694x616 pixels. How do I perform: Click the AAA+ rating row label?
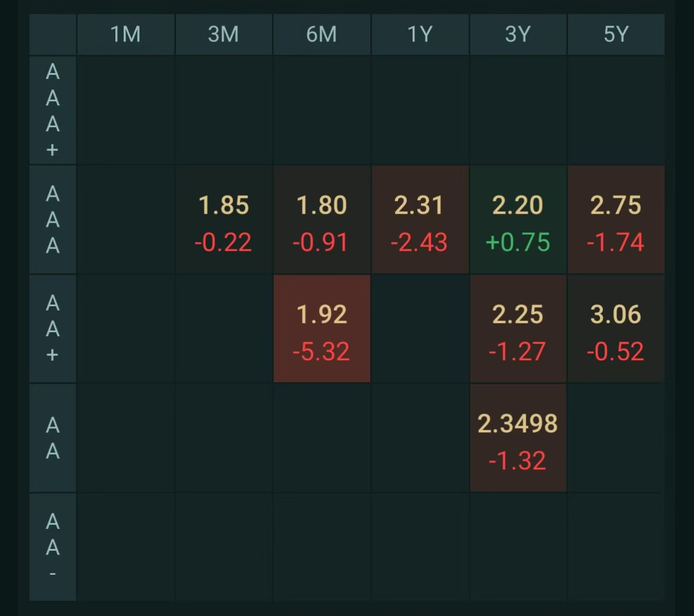52,110
